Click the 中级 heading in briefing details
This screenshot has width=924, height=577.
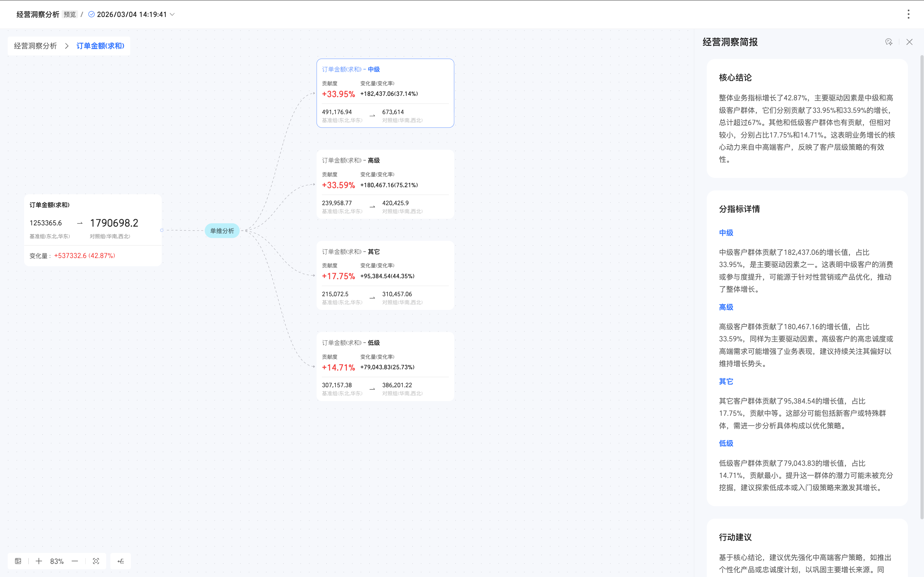click(726, 233)
